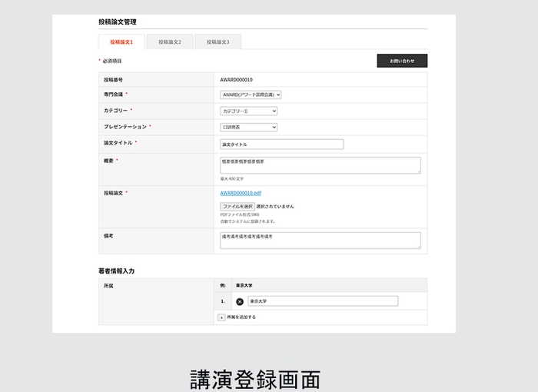The image size is (538, 392).
Task: Click the ファイルを選択 file button
Action: pos(237,207)
